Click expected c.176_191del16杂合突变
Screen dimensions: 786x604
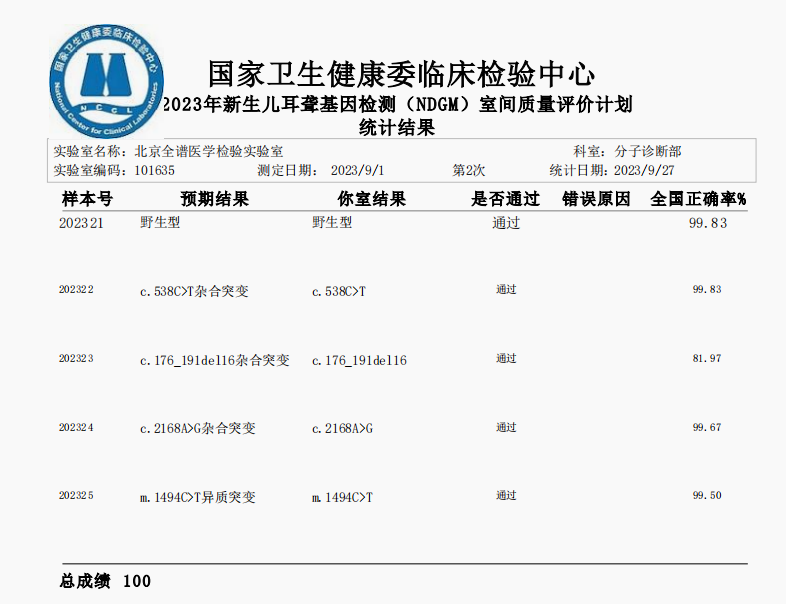215,360
